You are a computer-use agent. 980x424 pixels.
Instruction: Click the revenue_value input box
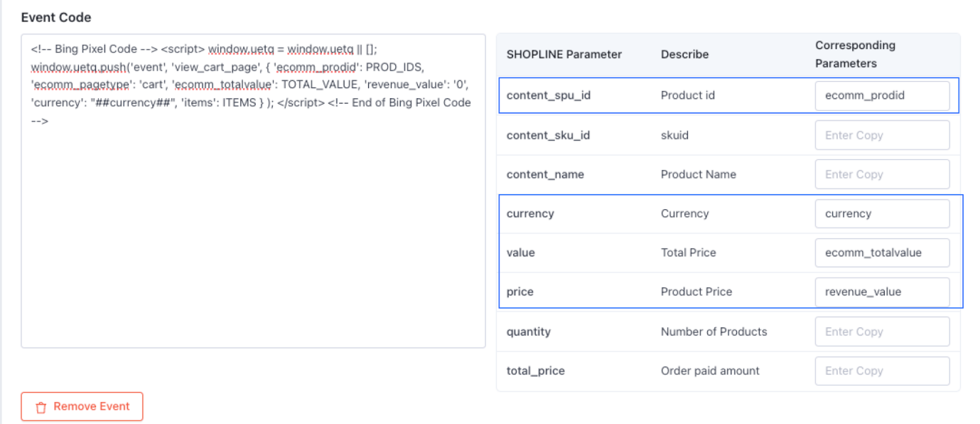pos(881,292)
